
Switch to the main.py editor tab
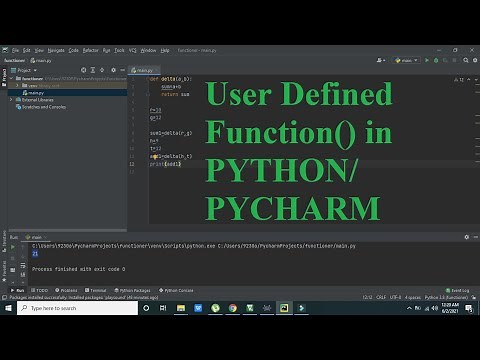point(143,70)
